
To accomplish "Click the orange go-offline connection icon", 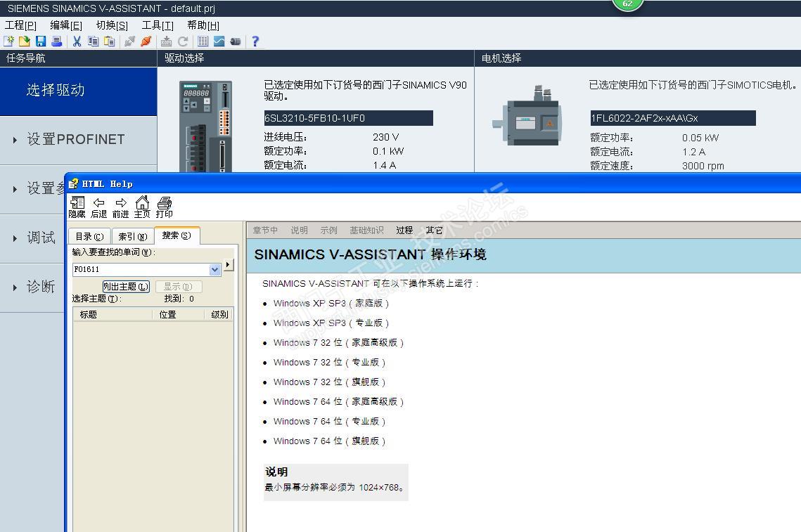I will click(x=146, y=41).
